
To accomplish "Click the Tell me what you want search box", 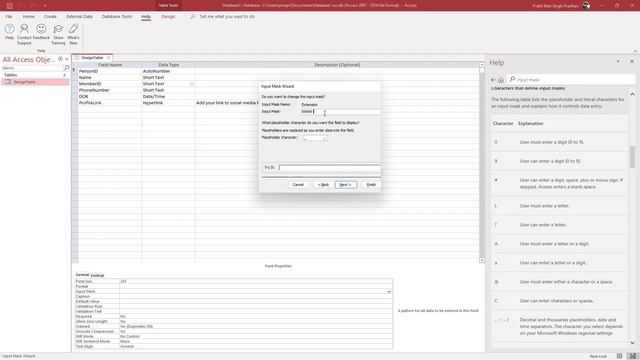I will 227,17.
